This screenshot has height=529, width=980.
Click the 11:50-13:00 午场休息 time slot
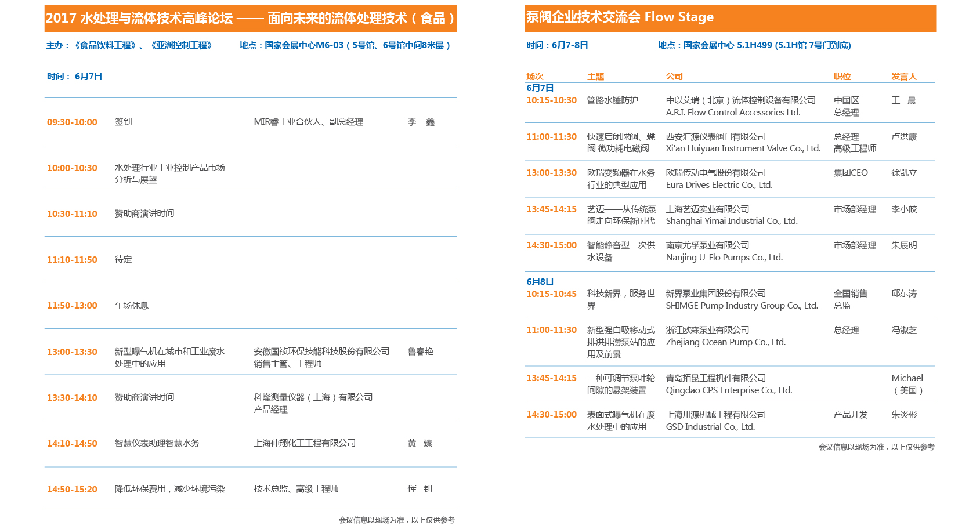[72, 306]
